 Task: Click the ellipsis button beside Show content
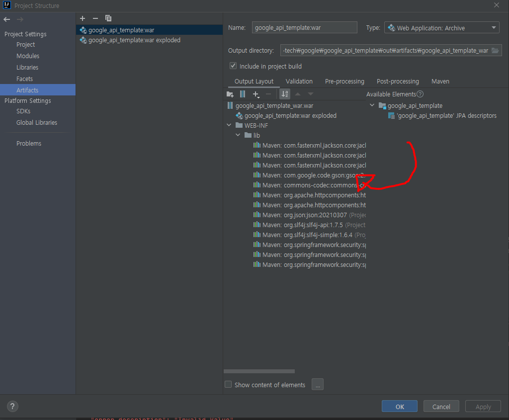point(318,384)
